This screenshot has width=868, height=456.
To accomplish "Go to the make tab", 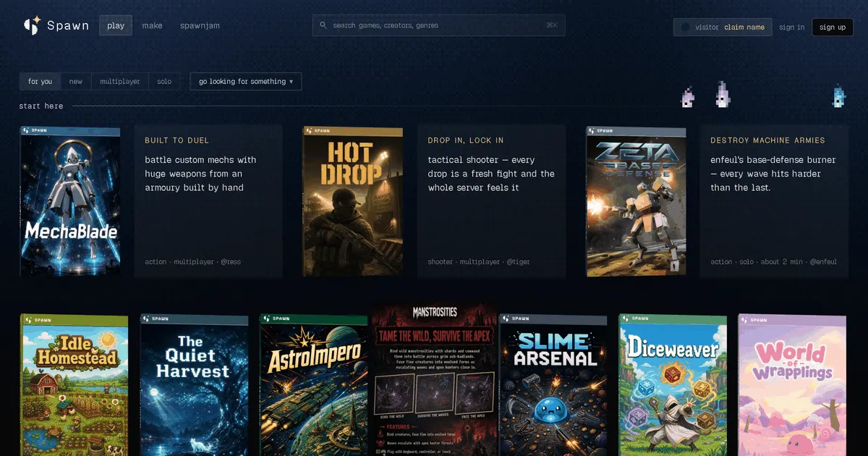I will coord(152,26).
